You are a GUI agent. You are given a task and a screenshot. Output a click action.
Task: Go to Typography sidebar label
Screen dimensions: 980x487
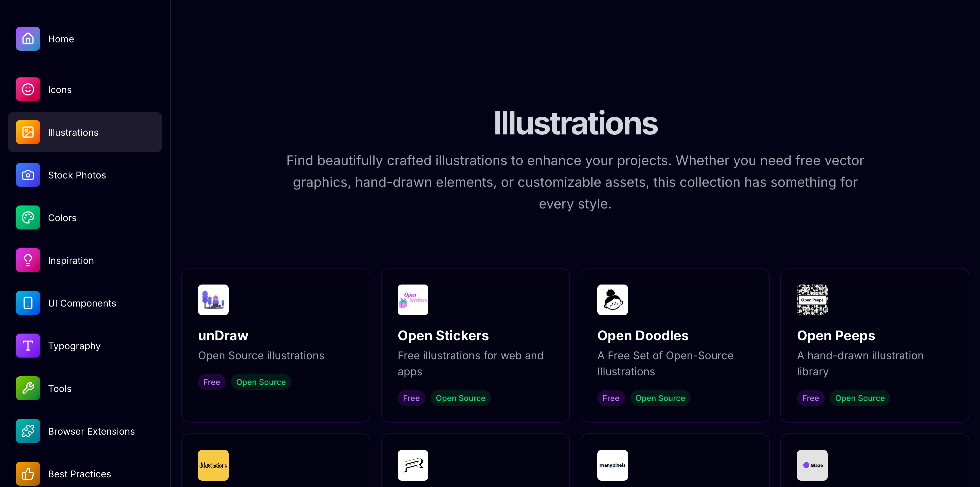click(x=74, y=346)
